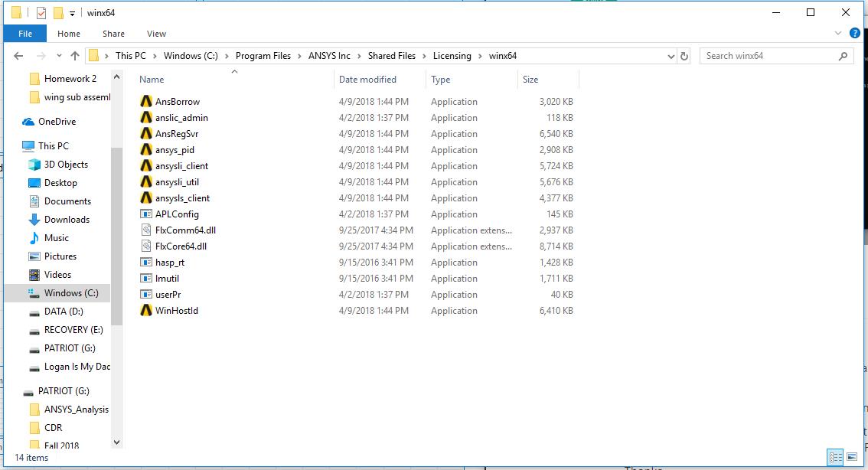Image resolution: width=868 pixels, height=470 pixels.
Task: Select the AnsBorrow application icon
Action: tap(146, 101)
